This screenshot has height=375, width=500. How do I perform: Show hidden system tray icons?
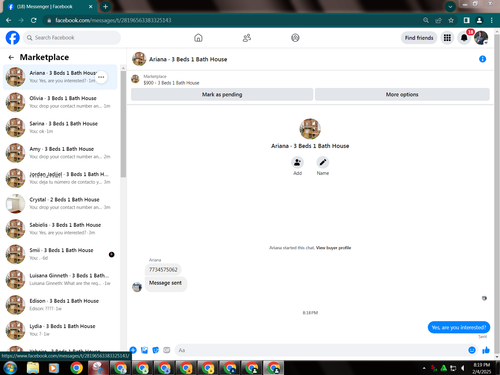tap(424, 368)
